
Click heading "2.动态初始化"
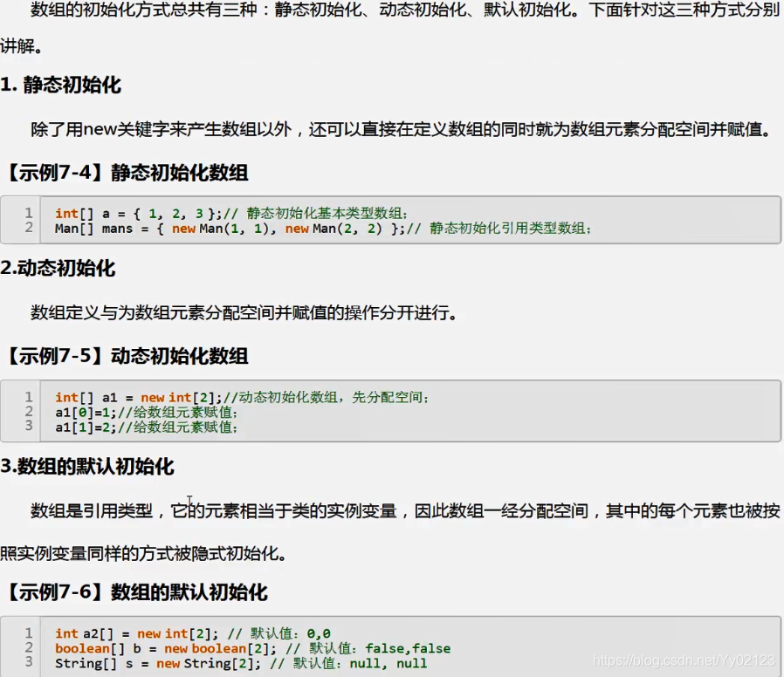tap(58, 269)
